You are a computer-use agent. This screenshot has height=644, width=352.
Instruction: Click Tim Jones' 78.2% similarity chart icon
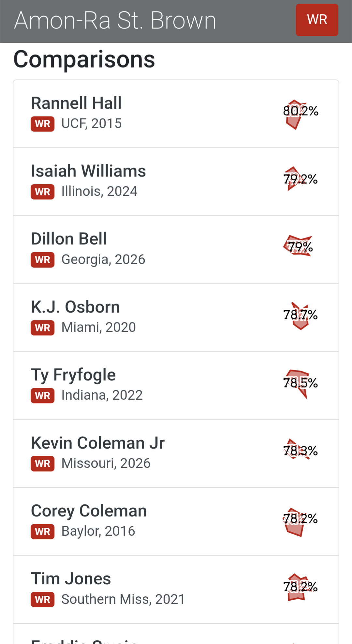coord(298,587)
